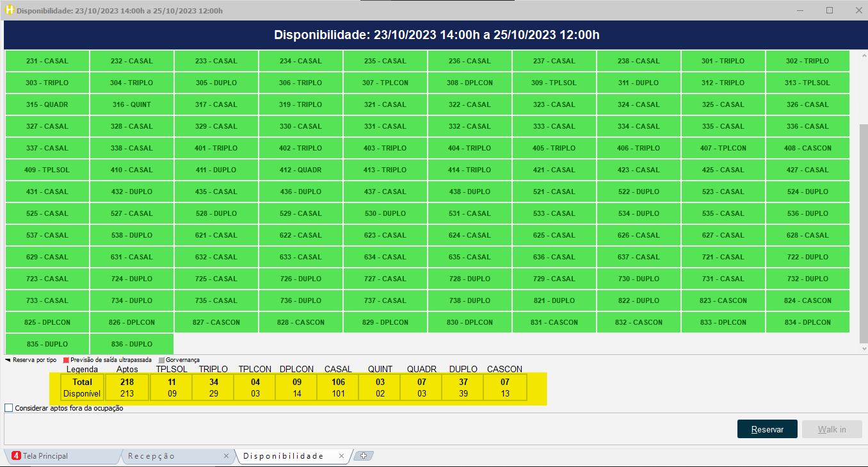Pick room 408 - CASCON
Screen dimensions: 868x467
(x=807, y=148)
